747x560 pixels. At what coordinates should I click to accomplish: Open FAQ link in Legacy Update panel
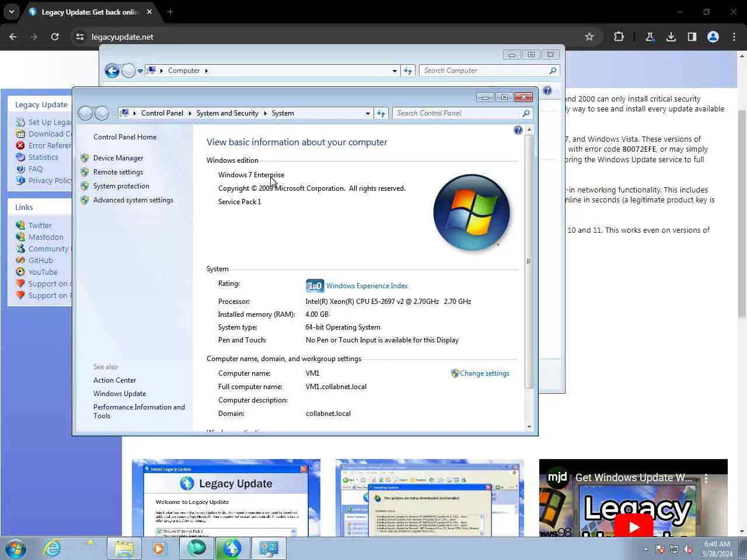click(x=35, y=169)
